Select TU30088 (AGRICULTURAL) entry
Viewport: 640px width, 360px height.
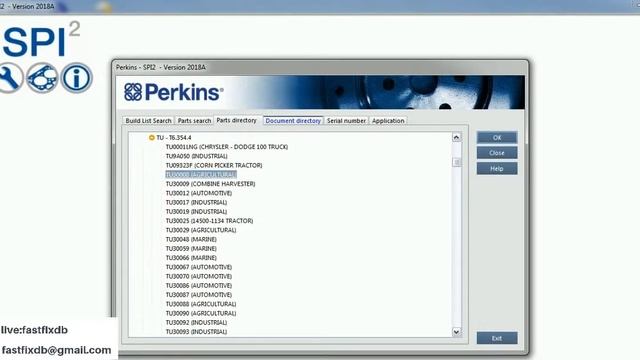[x=201, y=304]
